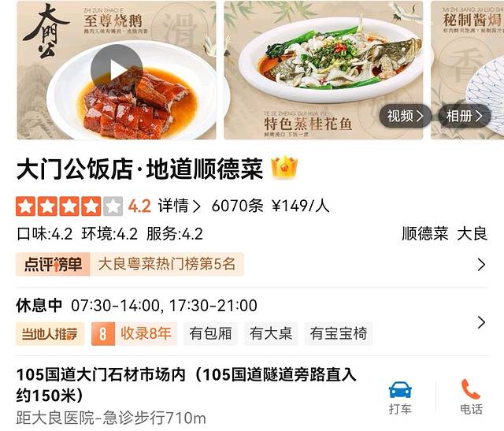Select the 有包厢 tag
Image resolution: width=504 pixels, height=431 pixels.
click(210, 333)
